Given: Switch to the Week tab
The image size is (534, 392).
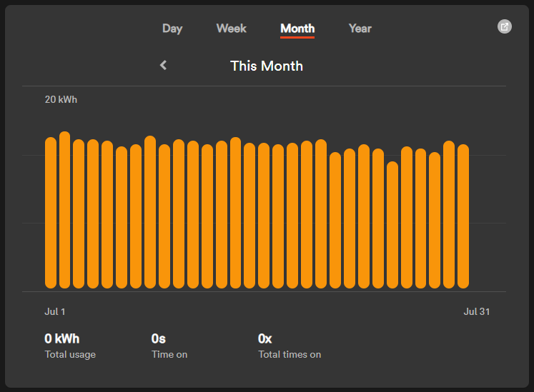Looking at the screenshot, I should [231, 29].
